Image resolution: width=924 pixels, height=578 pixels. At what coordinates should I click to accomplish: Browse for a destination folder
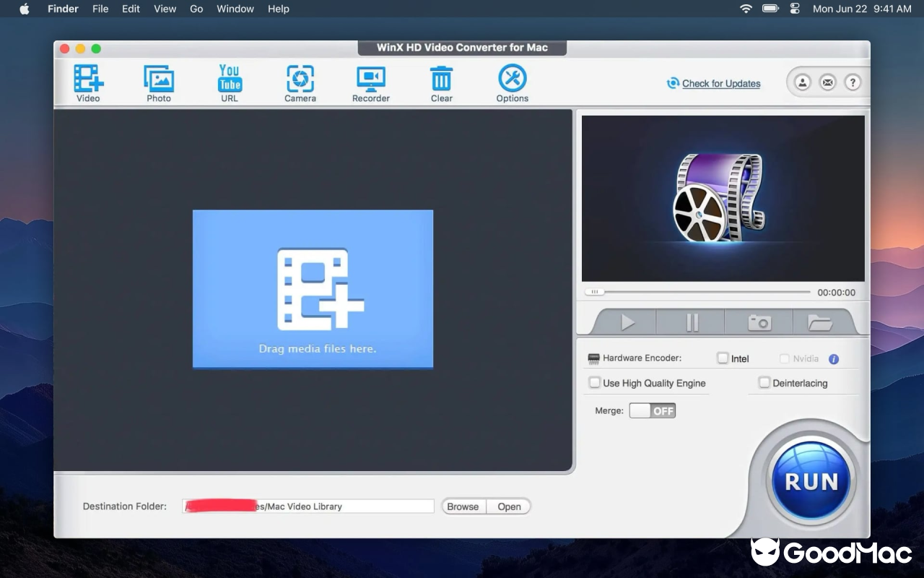coord(463,506)
